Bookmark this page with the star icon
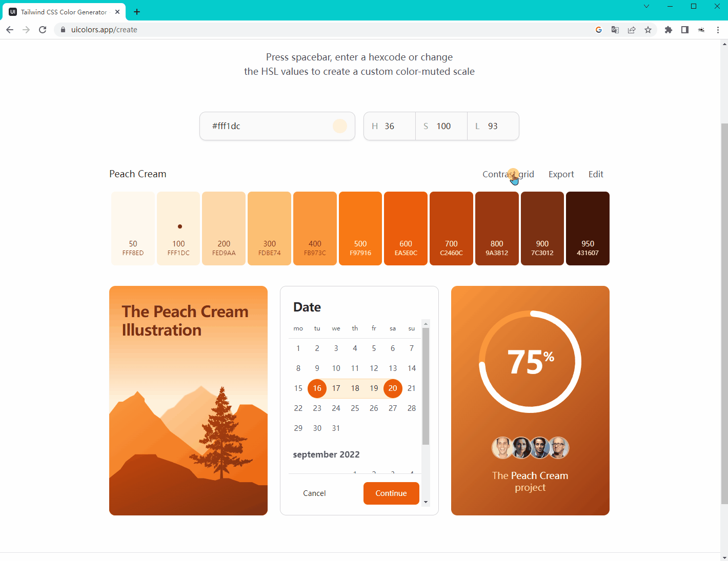728x561 pixels. click(648, 30)
